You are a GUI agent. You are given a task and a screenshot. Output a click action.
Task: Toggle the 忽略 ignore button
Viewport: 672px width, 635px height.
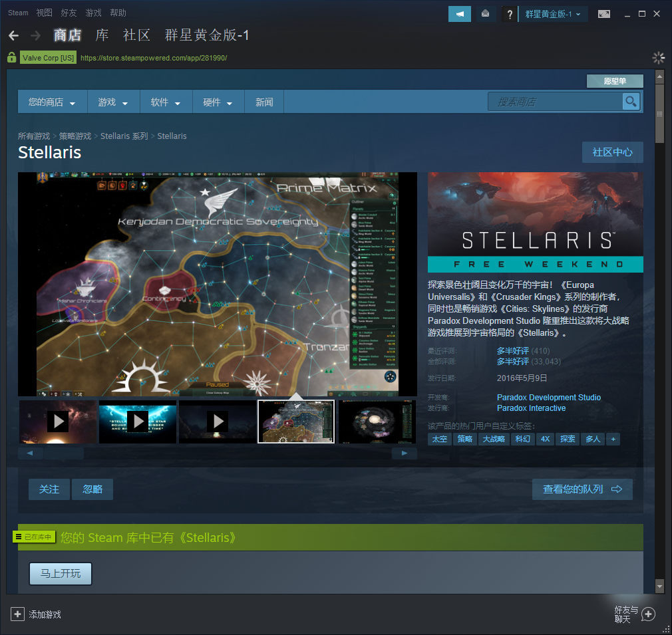tap(92, 489)
